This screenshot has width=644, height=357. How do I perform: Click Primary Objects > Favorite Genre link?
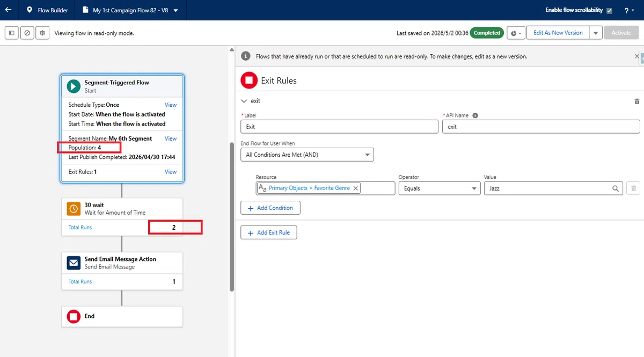(309, 188)
